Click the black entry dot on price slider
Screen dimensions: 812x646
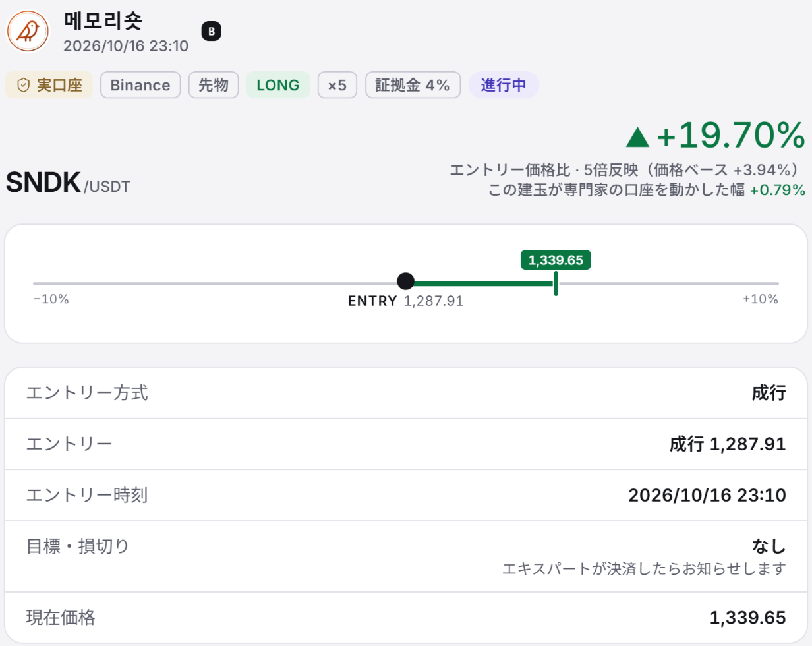pyautogui.click(x=406, y=281)
